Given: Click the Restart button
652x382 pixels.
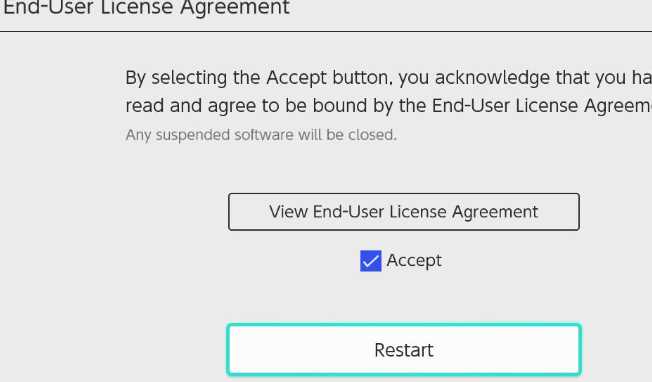Looking at the screenshot, I should point(404,350).
